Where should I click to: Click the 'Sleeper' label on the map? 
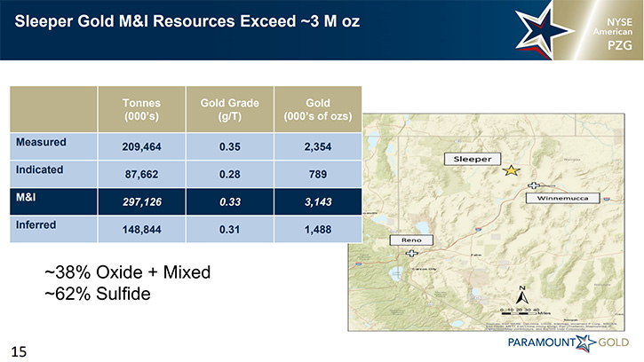pos(473,159)
